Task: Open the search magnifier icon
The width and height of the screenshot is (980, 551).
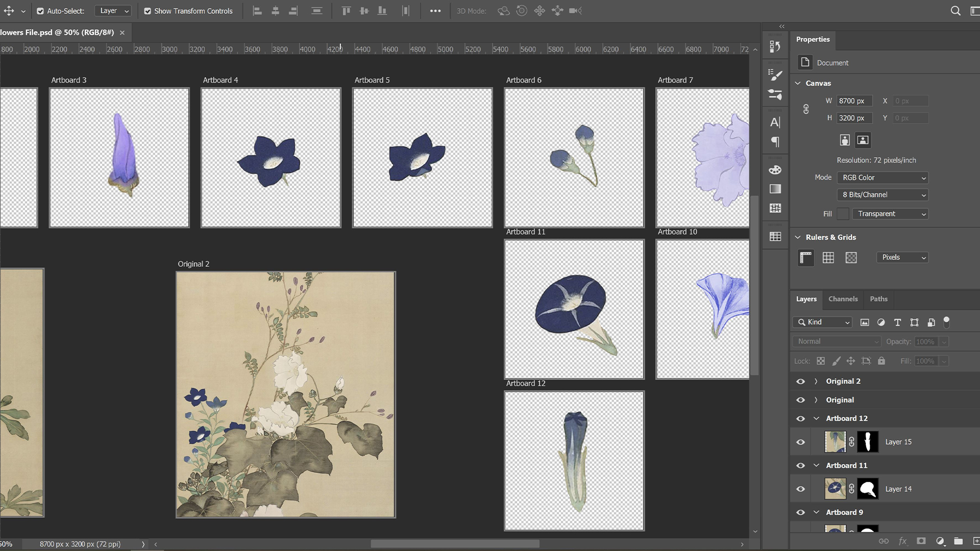Action: coord(955,11)
